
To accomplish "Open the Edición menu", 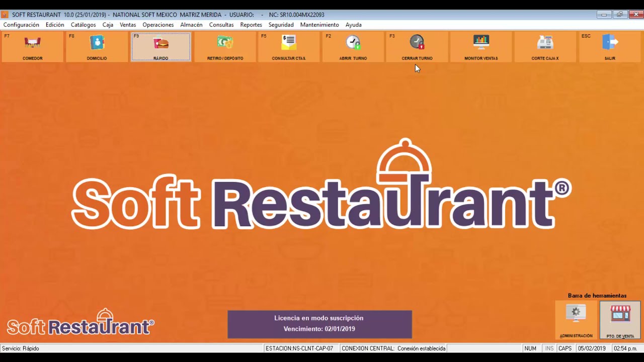I will pyautogui.click(x=55, y=25).
